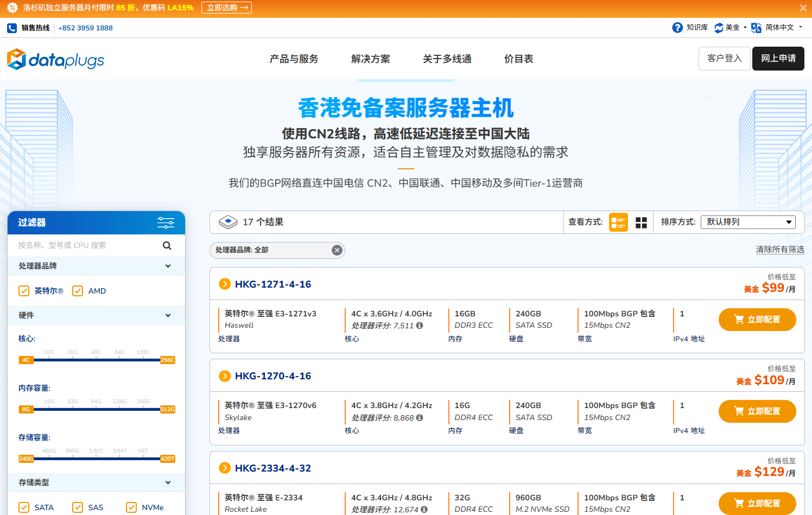Viewport: 812px width, 515px height.
Task: Click the filter sliders icon
Action: [166, 222]
